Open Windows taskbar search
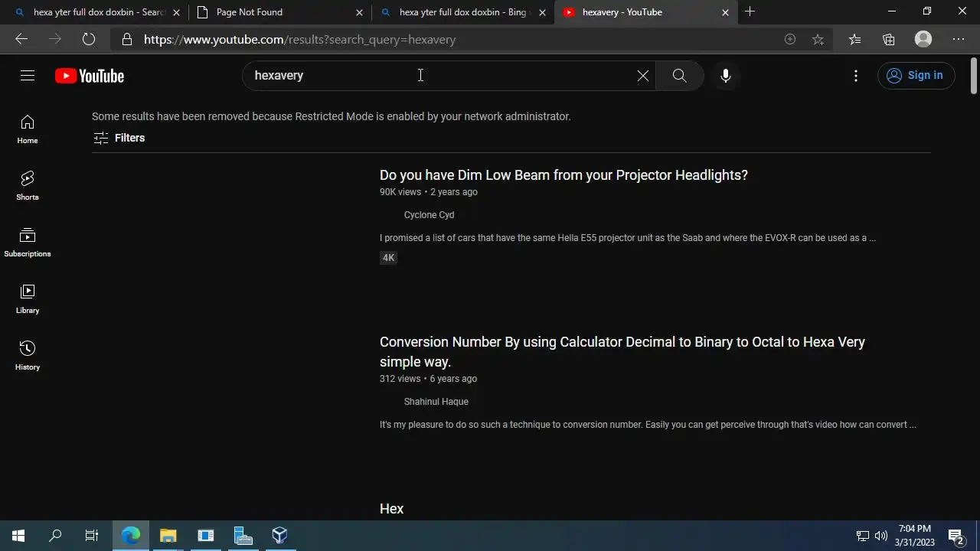This screenshot has height=551, width=980. [x=55, y=536]
